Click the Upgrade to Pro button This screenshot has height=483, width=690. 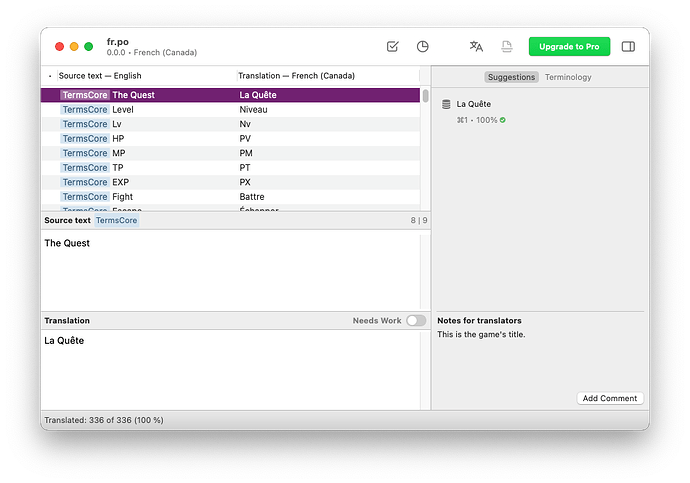point(569,47)
